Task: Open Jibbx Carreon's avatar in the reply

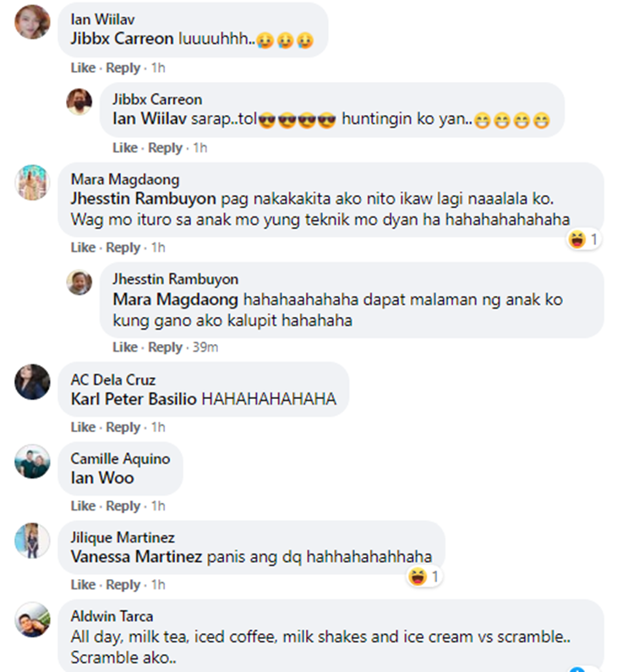Action: 79,101
